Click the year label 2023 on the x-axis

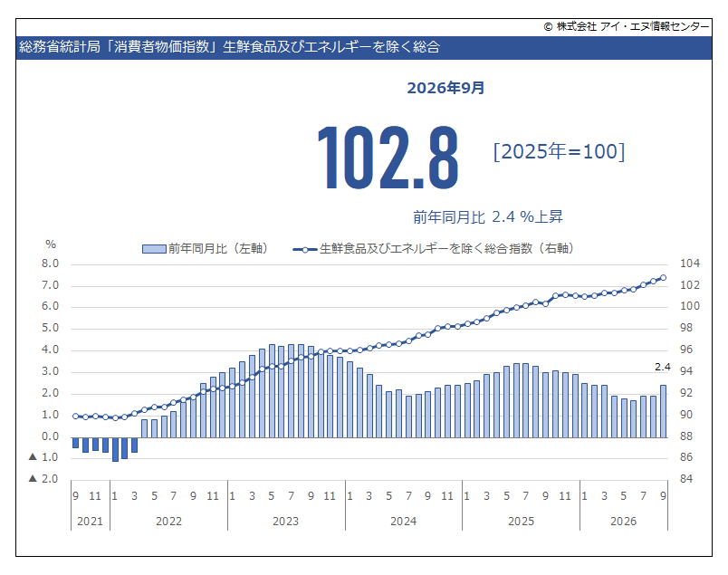tap(285, 522)
